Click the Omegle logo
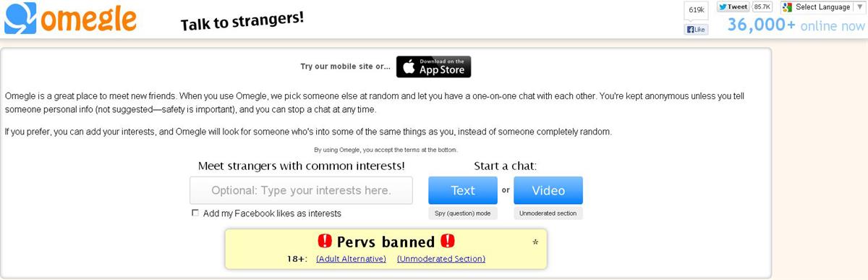 coord(70,18)
